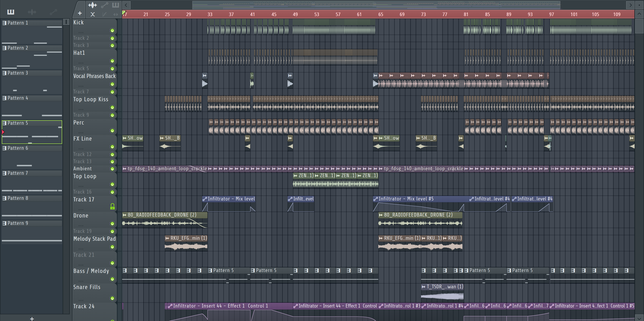Click the Melody Stack Pad track header
The height and width of the screenshot is (321, 644).
pyautogui.click(x=95, y=243)
